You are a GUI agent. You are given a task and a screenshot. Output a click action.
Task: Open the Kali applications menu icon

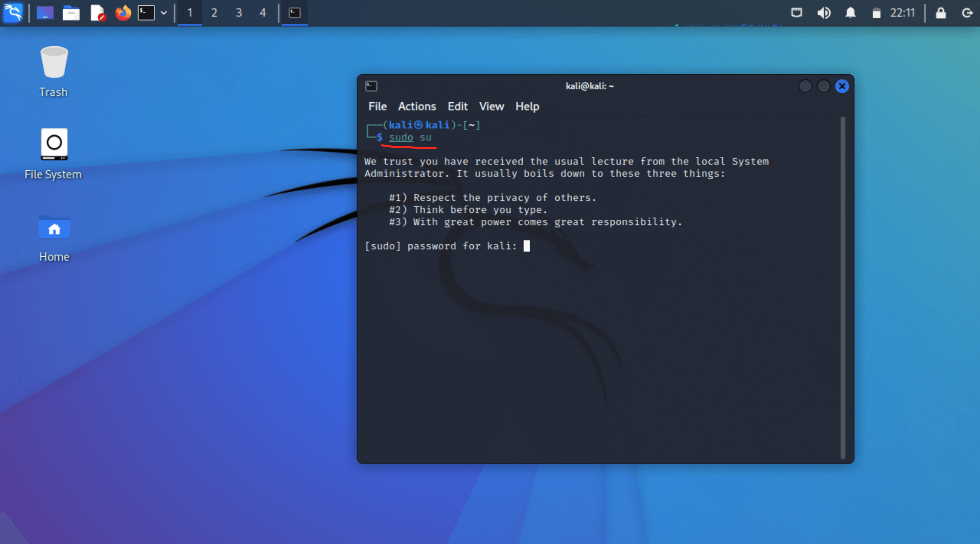(x=13, y=13)
